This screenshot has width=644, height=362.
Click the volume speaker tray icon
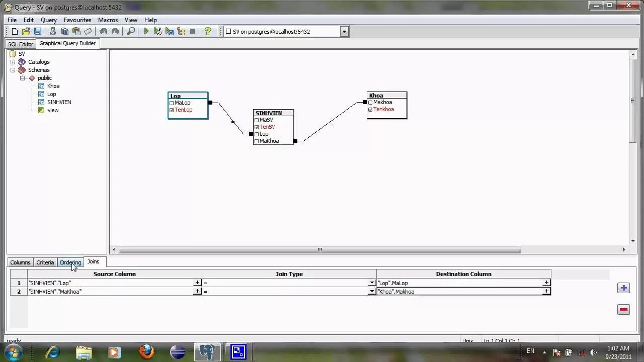click(593, 352)
